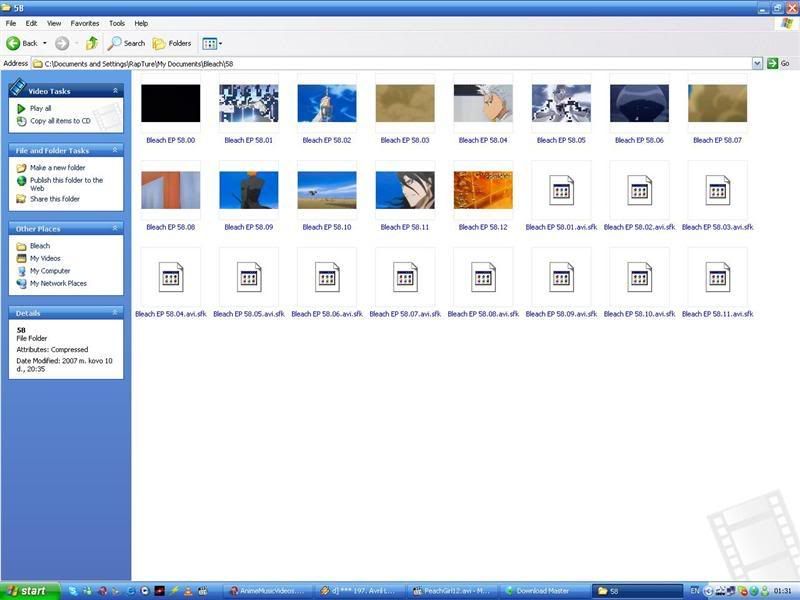Select the Bleach EP 58.02 video thumbnail
Viewport: 800px width, 600px height.
pyautogui.click(x=327, y=104)
